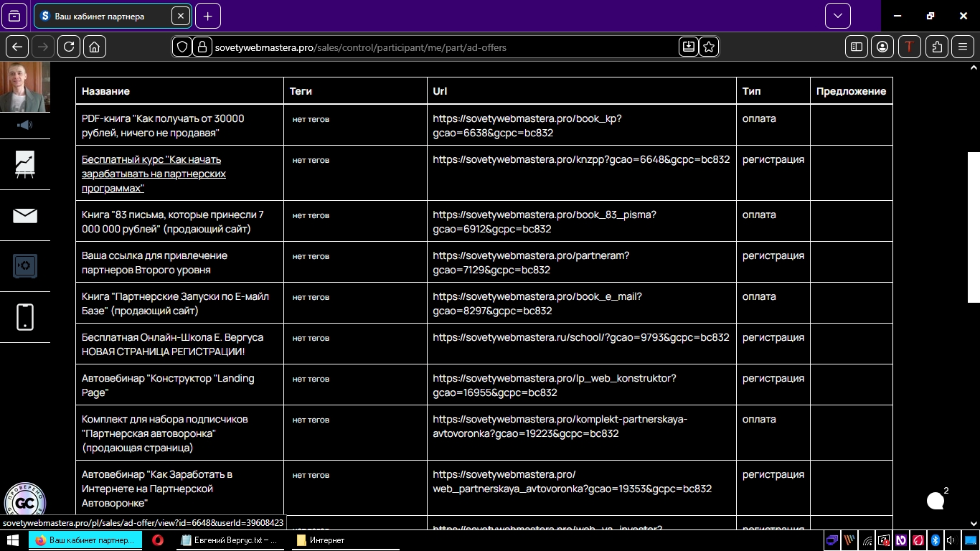Go to the browser home page
Image resolution: width=980 pixels, height=551 pixels.
pos(95,47)
